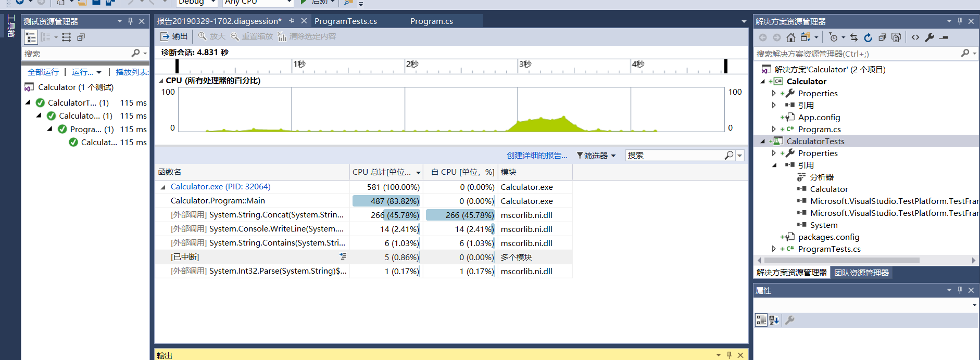
Task: Click the property pages wrench in Properties panel
Action: [790, 320]
